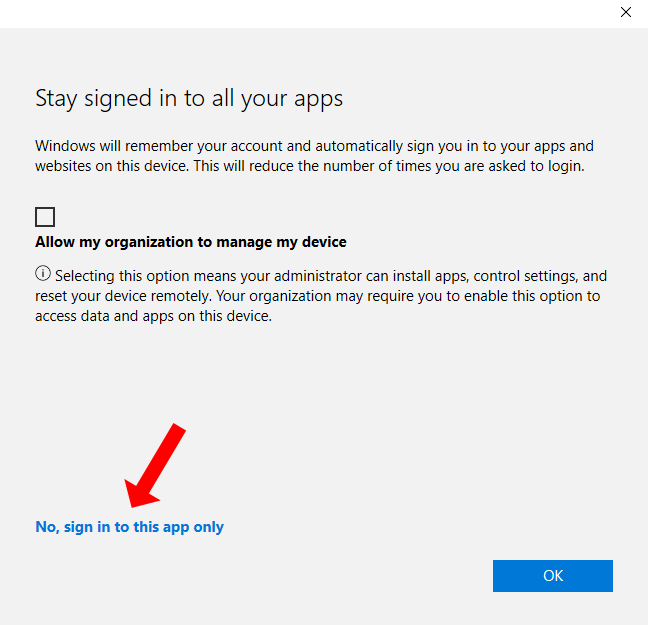Close the dialog with the X icon
This screenshot has width=648, height=625.
pos(626,12)
